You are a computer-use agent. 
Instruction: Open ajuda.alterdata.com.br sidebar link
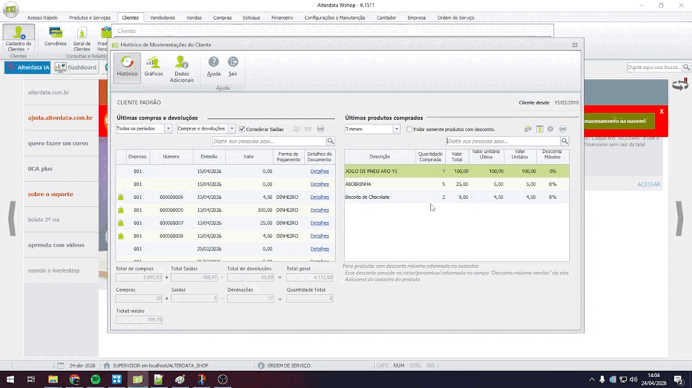coord(60,118)
